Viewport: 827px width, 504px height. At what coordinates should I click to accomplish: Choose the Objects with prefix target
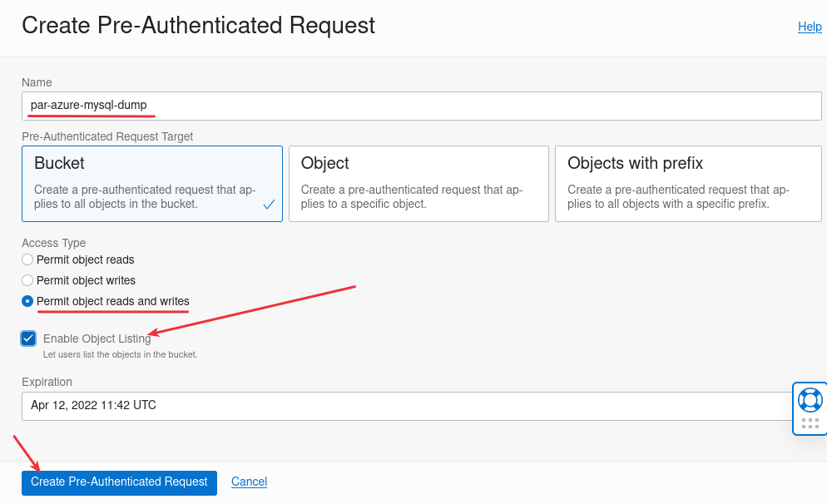coord(688,184)
